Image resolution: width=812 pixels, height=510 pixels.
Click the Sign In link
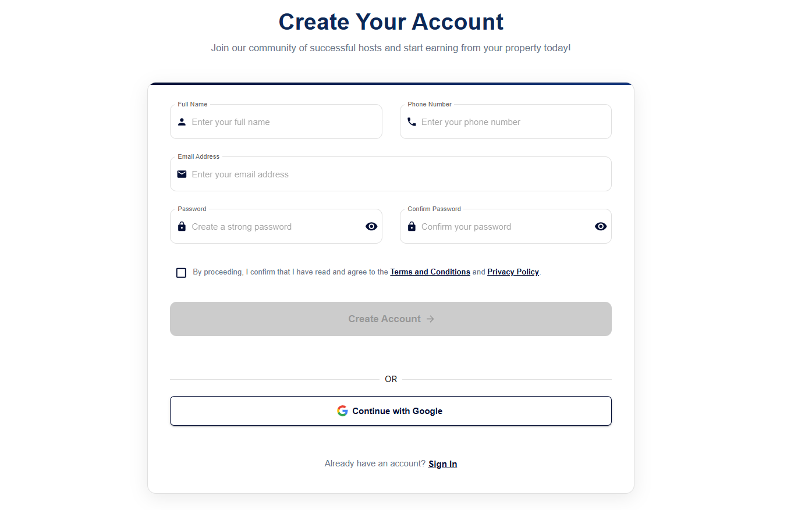coord(442,463)
